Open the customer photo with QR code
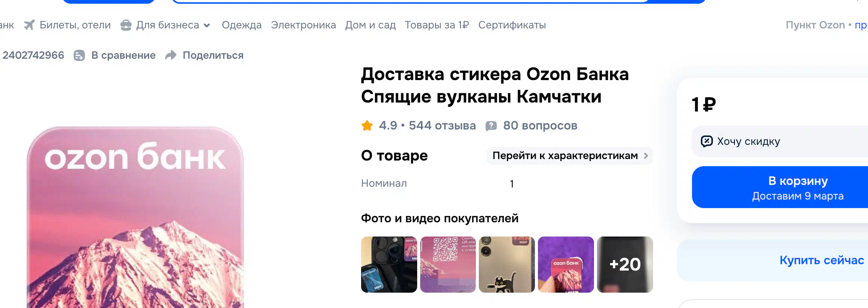Image resolution: width=868 pixels, height=308 pixels. 448,265
